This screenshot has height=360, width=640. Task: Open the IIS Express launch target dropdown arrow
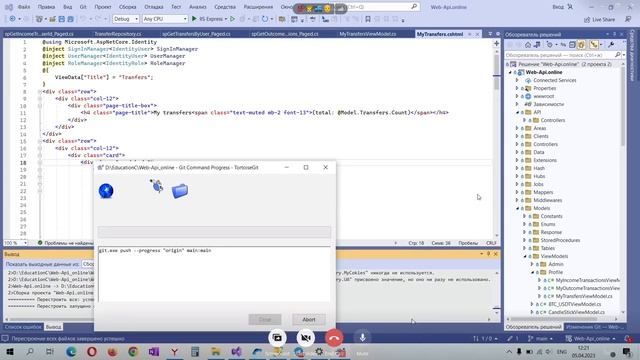click(x=226, y=19)
